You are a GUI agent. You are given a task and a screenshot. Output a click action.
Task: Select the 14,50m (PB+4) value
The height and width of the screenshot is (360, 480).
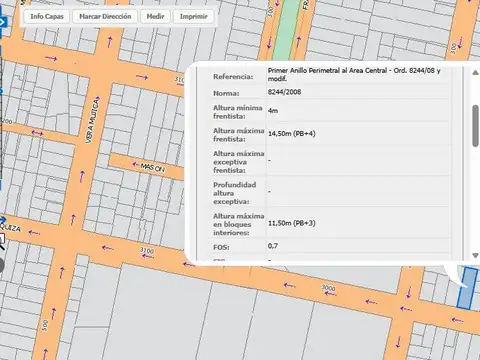point(292,134)
